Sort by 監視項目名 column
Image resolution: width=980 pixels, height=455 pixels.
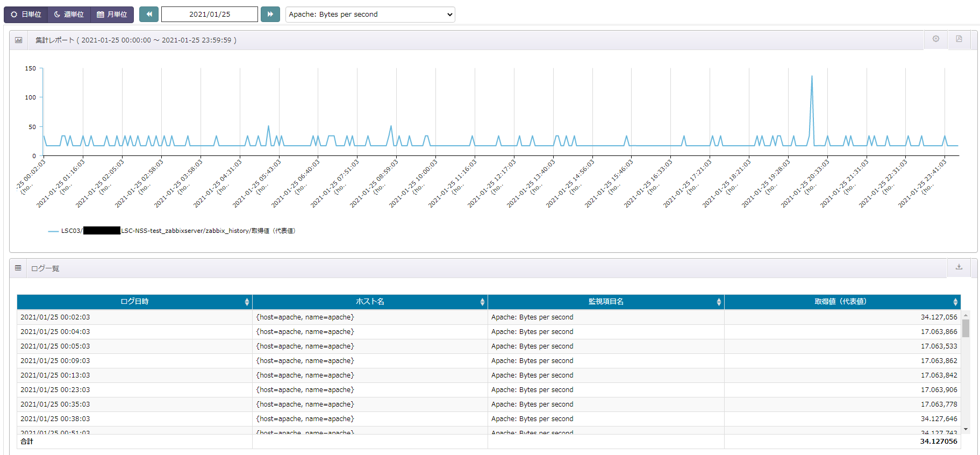[606, 302]
